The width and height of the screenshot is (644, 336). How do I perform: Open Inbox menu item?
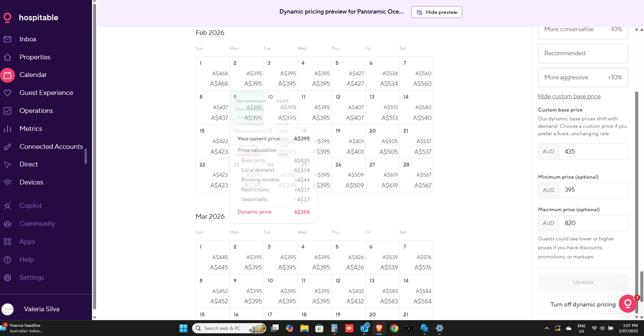click(x=28, y=39)
